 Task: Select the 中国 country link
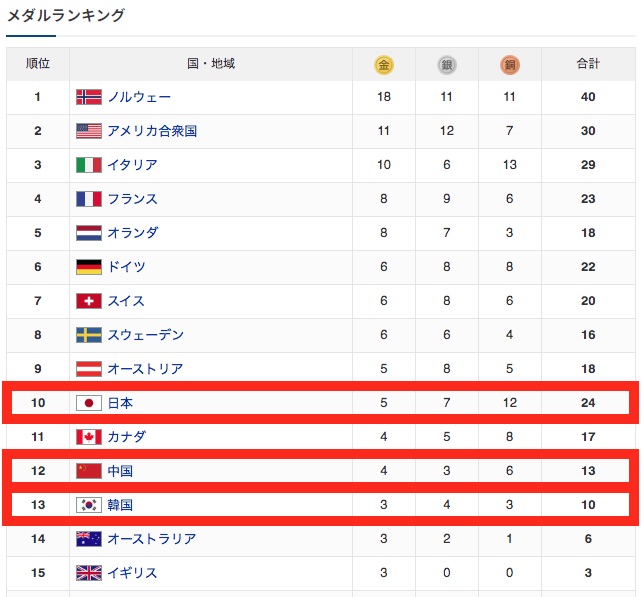[120, 471]
